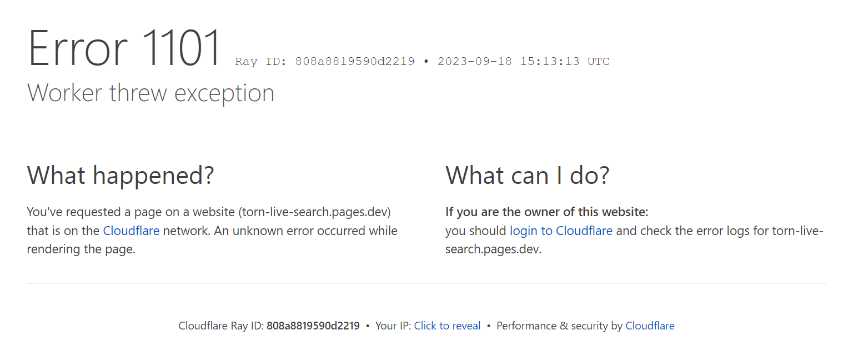The width and height of the screenshot is (868, 355).
Task: Click the 'An unknown error occurred while' sentence
Action: [305, 231]
